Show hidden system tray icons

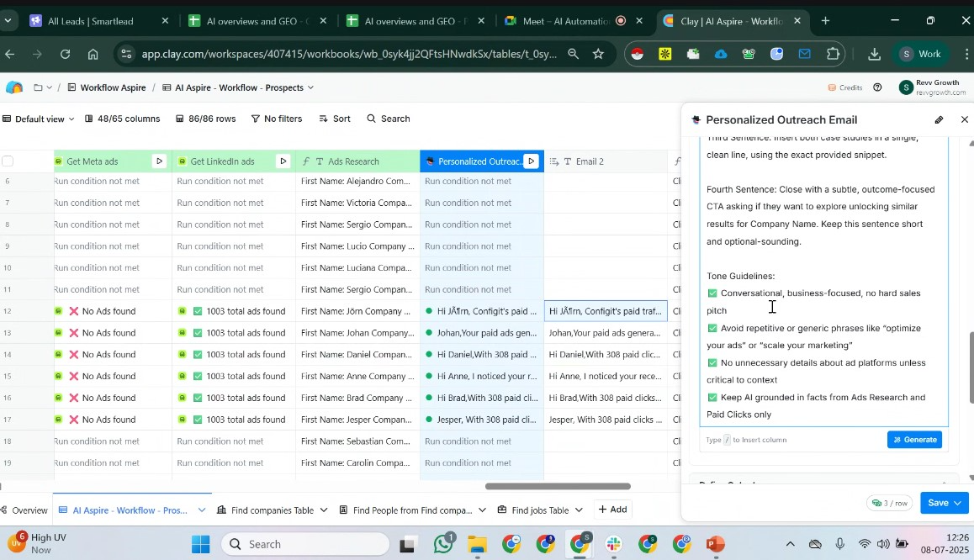[x=790, y=544]
